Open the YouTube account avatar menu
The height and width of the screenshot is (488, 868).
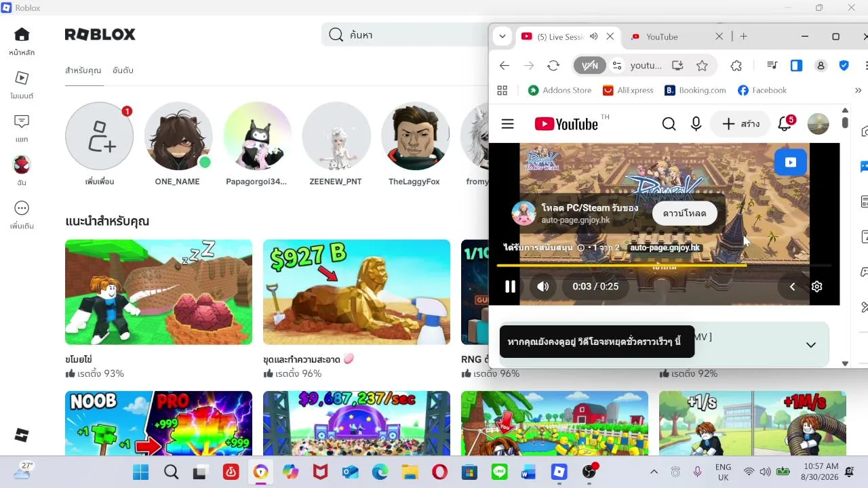tap(818, 124)
